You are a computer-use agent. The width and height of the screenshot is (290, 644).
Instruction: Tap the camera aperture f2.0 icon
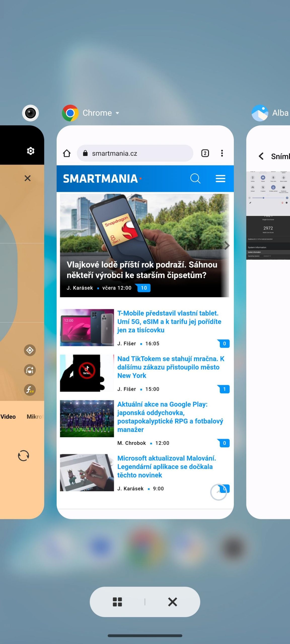(x=30, y=390)
